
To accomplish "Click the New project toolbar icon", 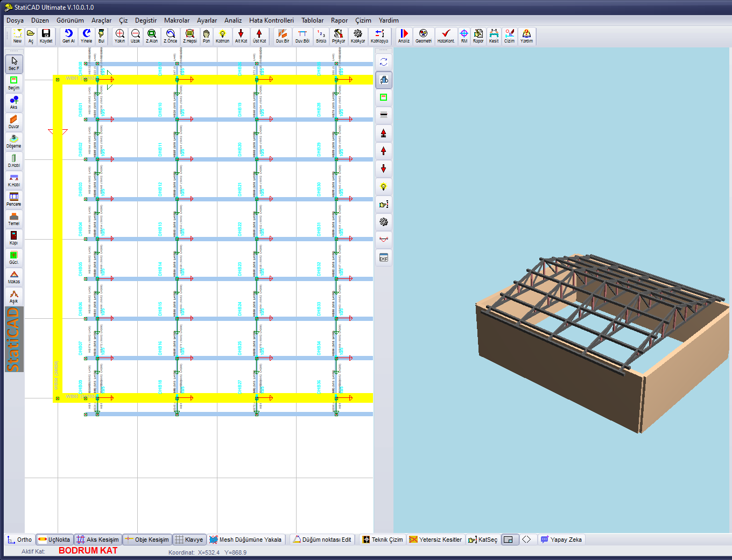I will pos(17,36).
